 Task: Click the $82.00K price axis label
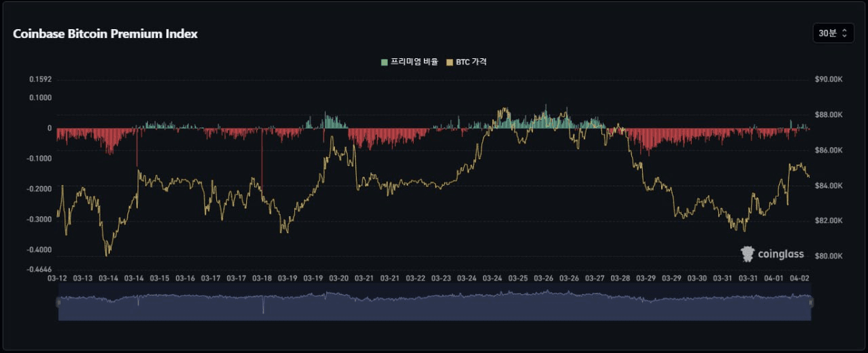(x=829, y=221)
